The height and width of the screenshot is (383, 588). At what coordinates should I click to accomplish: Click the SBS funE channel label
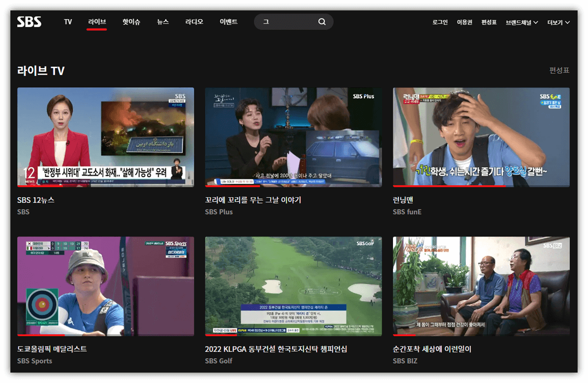(407, 212)
